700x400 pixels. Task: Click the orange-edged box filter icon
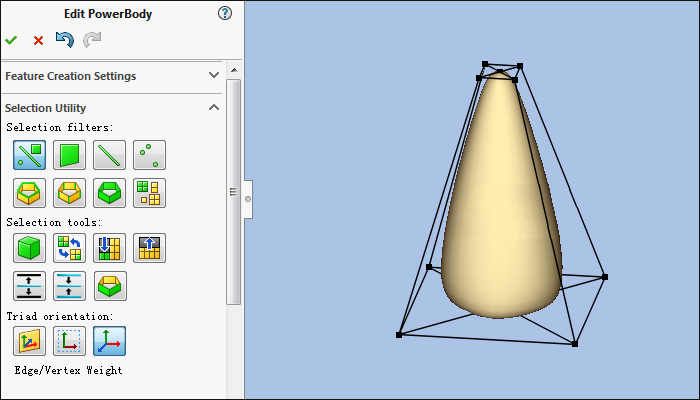click(x=69, y=193)
